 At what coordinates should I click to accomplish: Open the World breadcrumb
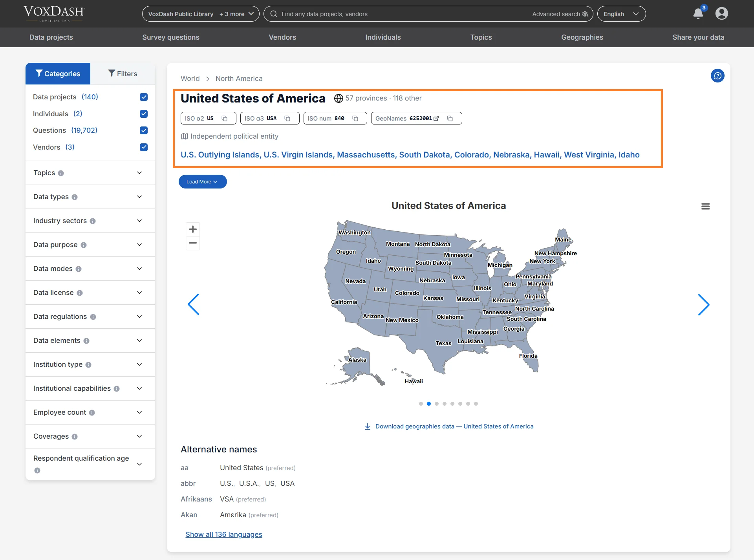(x=190, y=79)
